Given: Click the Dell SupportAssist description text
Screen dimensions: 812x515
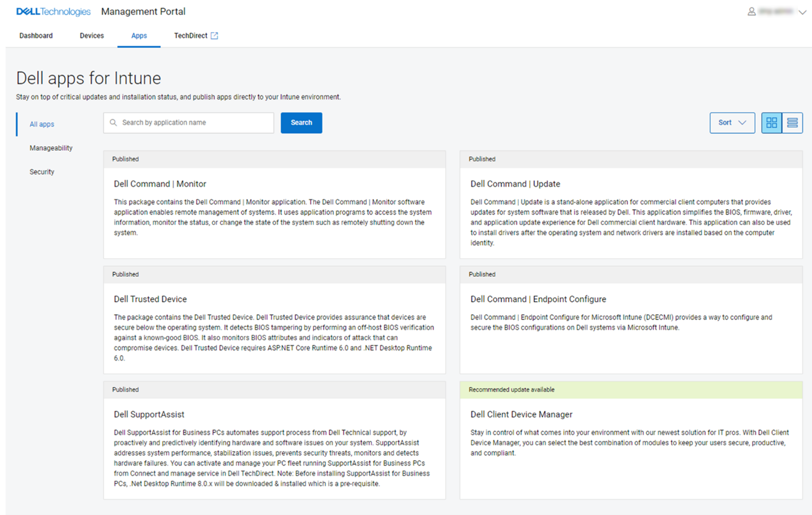Looking at the screenshot, I should click(272, 458).
